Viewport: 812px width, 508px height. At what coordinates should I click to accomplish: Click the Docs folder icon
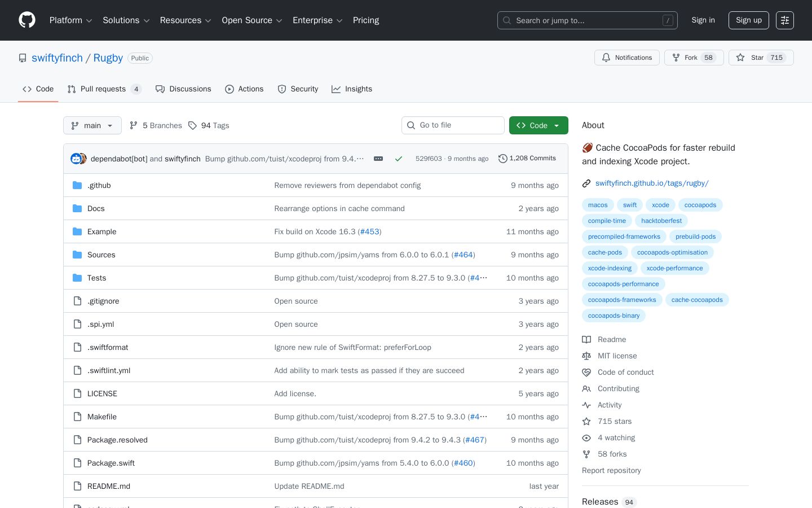click(x=77, y=208)
